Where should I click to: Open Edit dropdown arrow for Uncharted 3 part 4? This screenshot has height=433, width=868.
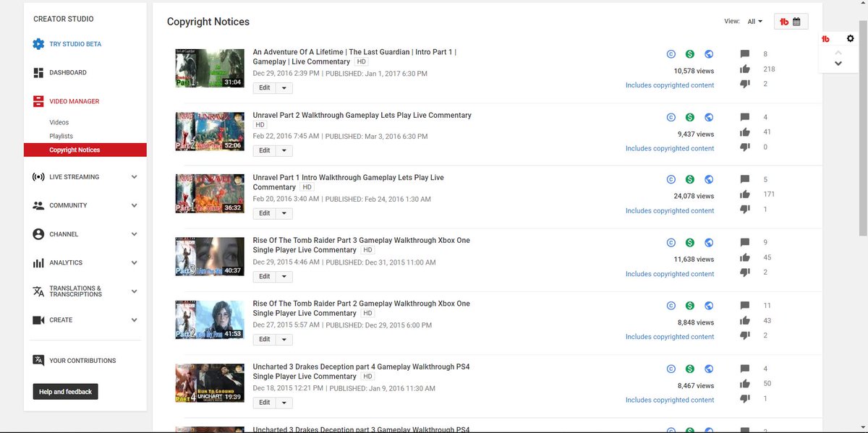[284, 403]
